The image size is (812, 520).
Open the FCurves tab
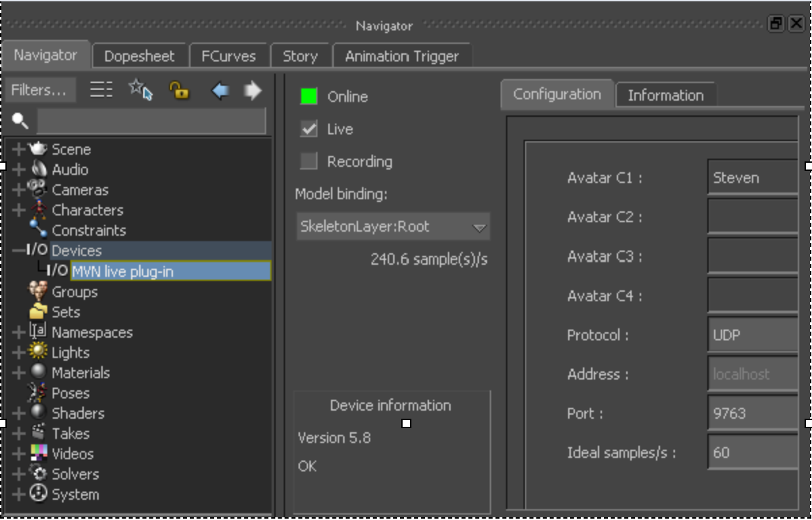point(230,56)
